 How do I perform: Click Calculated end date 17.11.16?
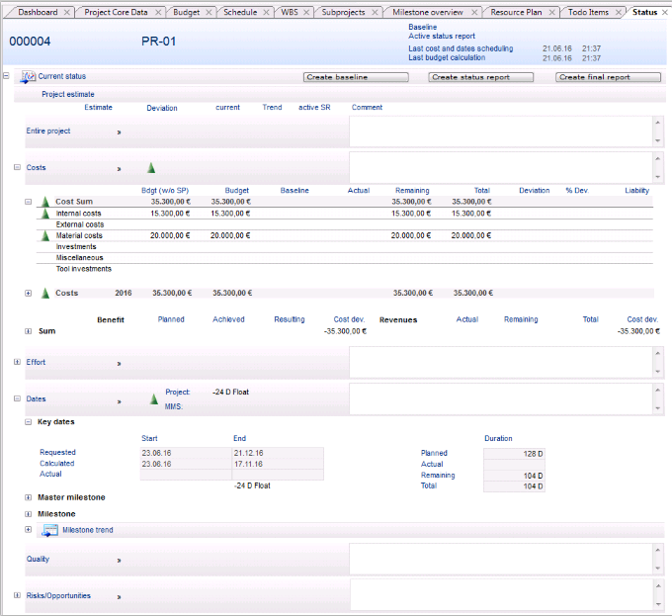tap(278, 465)
